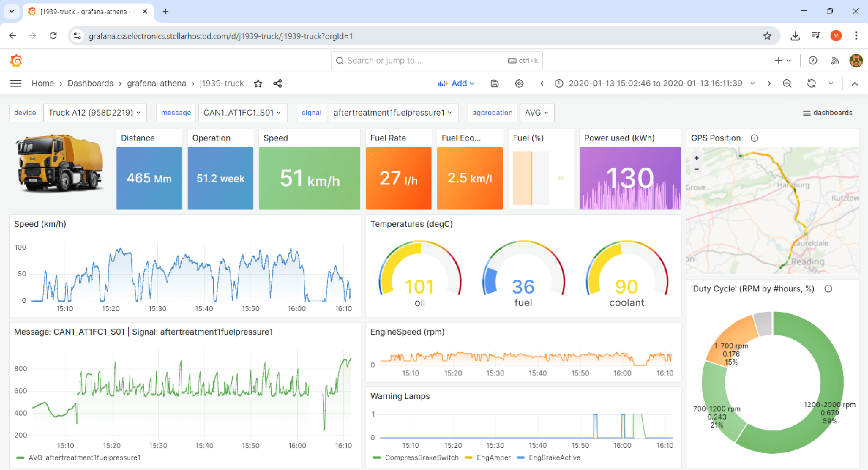Open the aggregation AVG dropdown
Screen dimensions: 868x470
[537, 113]
